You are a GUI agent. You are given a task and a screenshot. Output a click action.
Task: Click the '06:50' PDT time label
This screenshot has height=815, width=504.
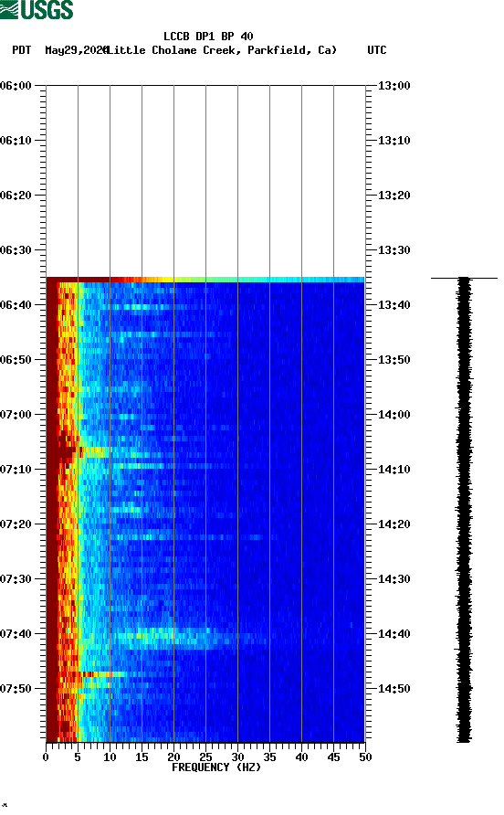point(16,360)
